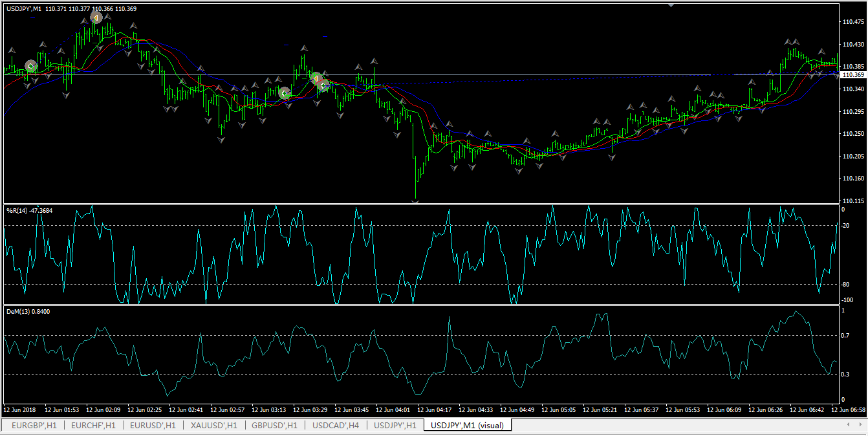
Task: Click the 12 Jun 04:49 time label
Action: tap(517, 410)
